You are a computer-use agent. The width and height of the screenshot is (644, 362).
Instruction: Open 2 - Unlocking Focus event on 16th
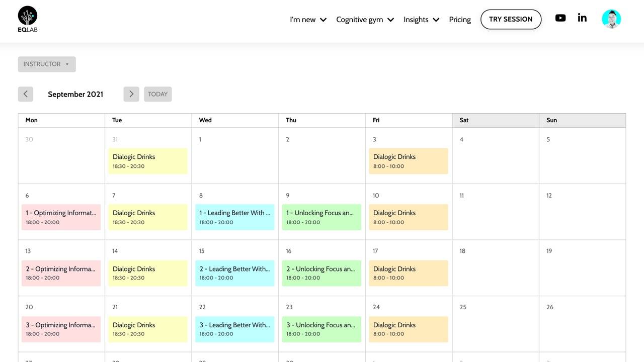(x=321, y=273)
